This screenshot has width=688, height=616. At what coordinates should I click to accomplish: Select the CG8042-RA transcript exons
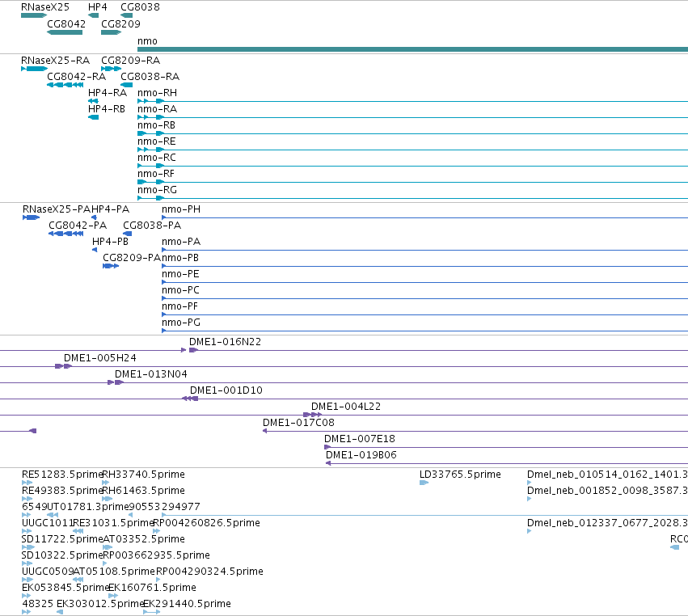click(x=65, y=85)
